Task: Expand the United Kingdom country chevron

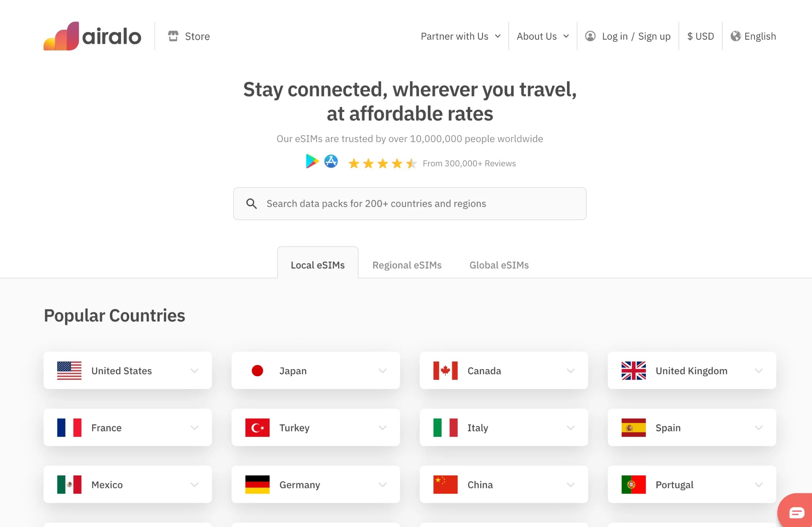Action: coord(758,371)
